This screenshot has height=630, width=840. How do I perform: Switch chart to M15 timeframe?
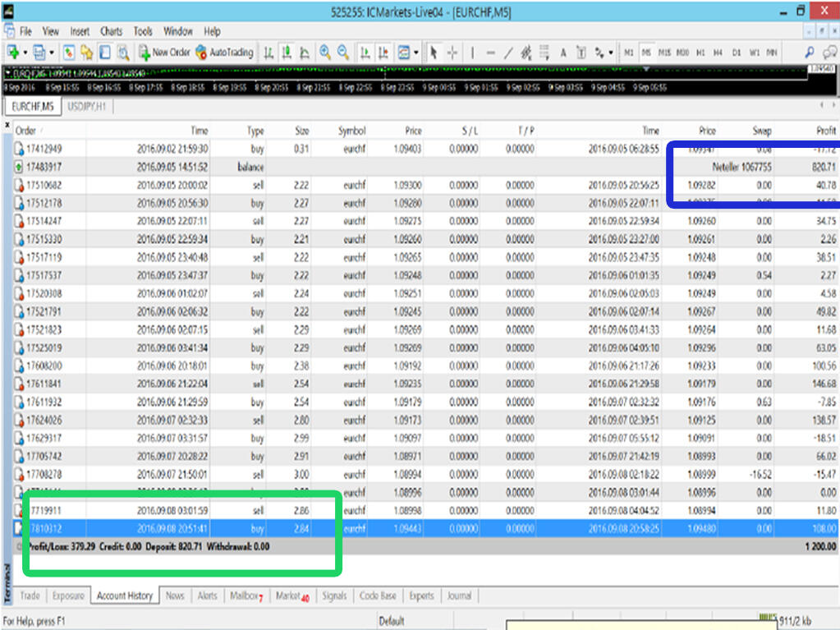pos(664,53)
